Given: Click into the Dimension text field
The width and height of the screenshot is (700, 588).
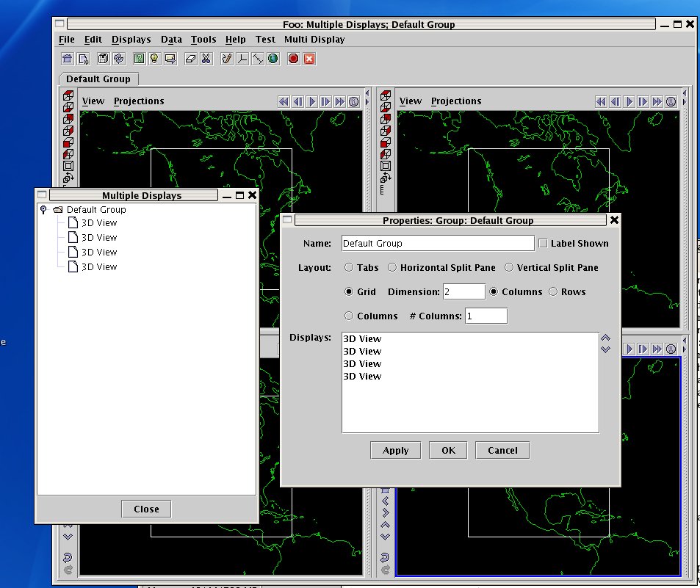Looking at the screenshot, I should tap(463, 292).
